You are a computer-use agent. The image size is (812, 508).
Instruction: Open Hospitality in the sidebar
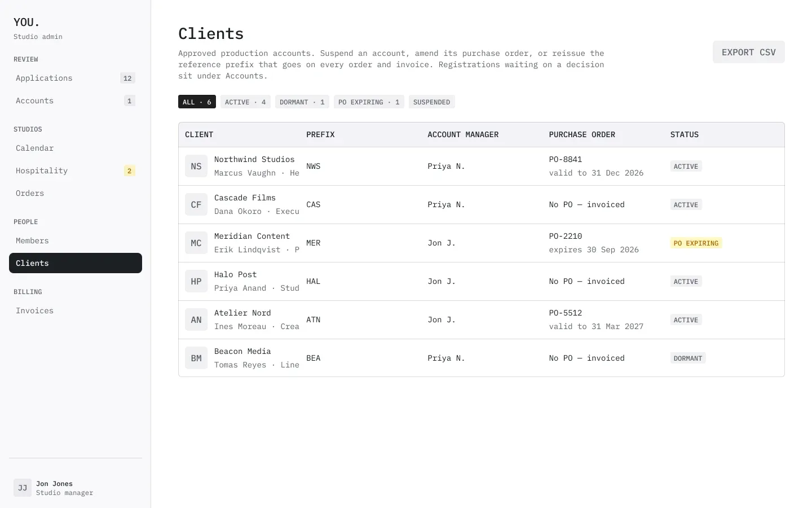click(x=76, y=170)
